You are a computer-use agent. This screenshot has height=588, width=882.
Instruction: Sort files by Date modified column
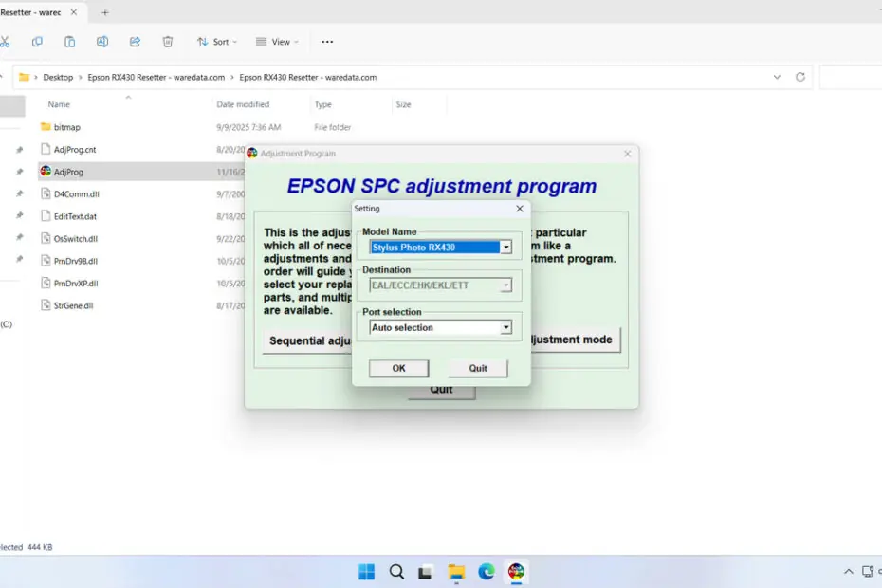click(x=243, y=104)
